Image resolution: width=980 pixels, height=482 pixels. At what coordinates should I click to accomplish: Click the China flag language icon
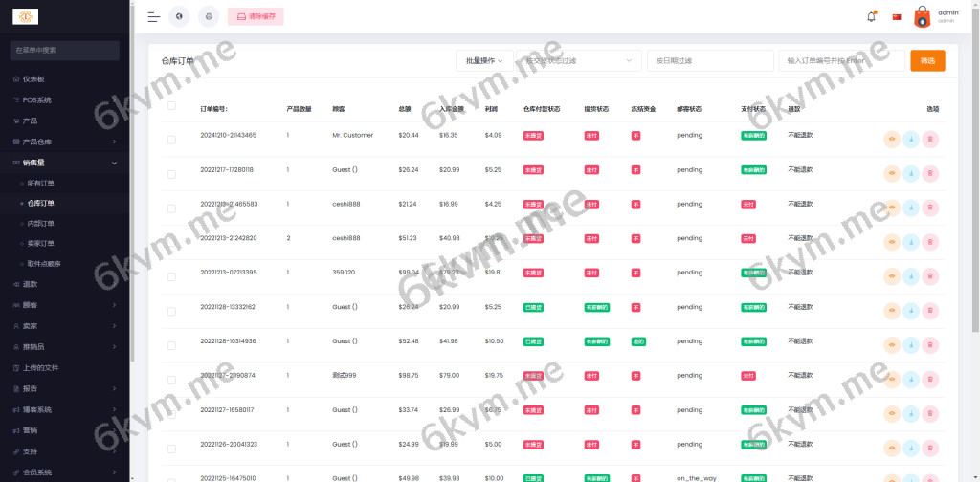(897, 16)
